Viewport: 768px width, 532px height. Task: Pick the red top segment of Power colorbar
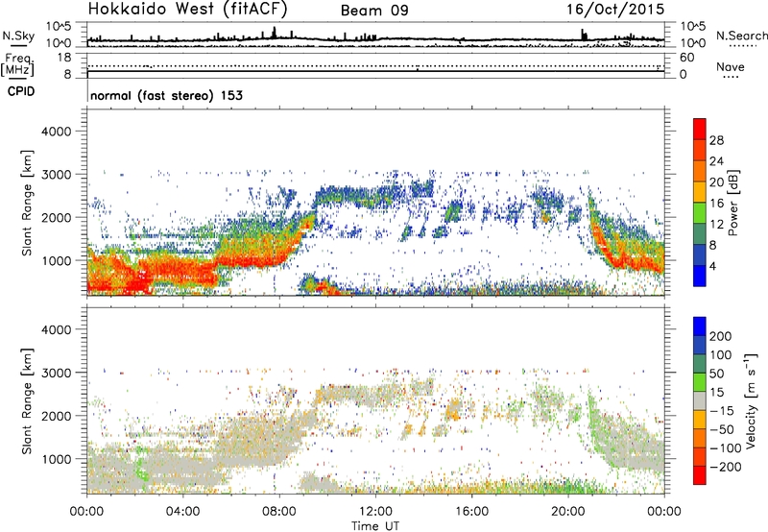coord(700,129)
